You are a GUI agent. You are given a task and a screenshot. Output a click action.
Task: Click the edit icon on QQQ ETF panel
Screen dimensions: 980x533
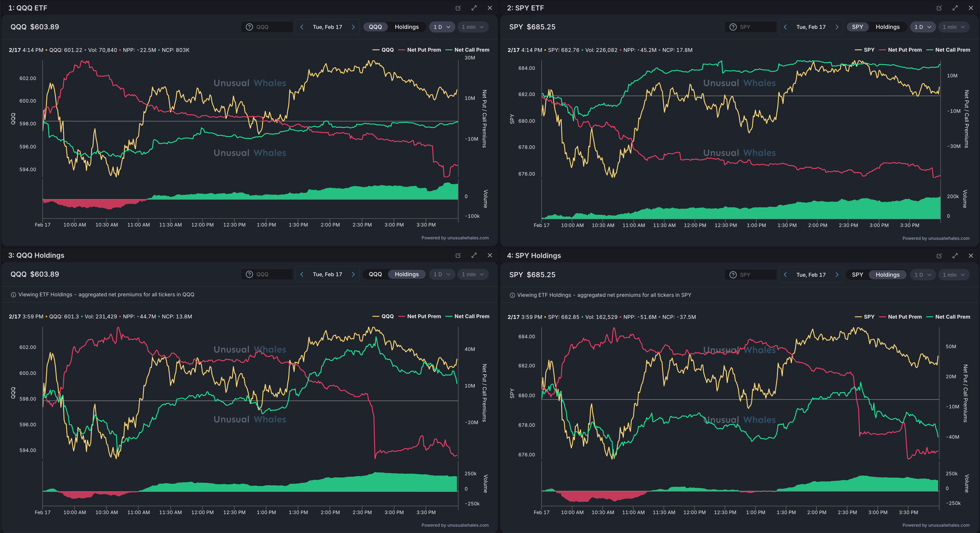(458, 8)
